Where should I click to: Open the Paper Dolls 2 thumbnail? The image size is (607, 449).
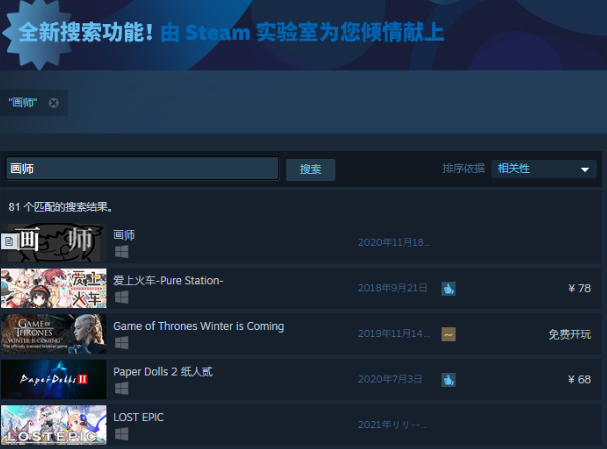coord(53,379)
